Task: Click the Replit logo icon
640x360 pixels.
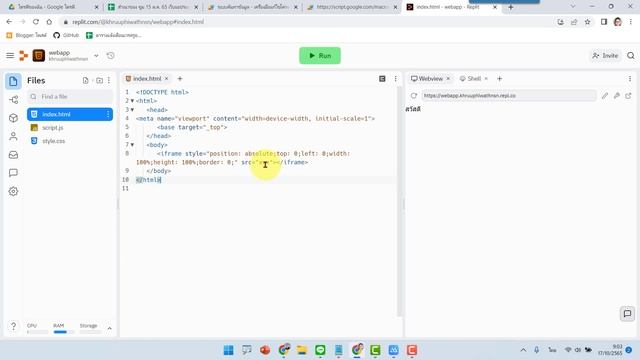Action: point(24,56)
